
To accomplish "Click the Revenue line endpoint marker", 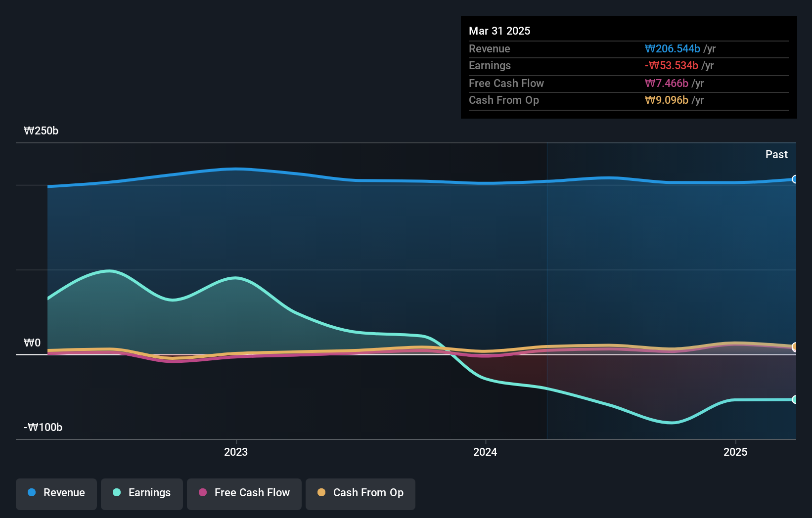I will point(795,179).
